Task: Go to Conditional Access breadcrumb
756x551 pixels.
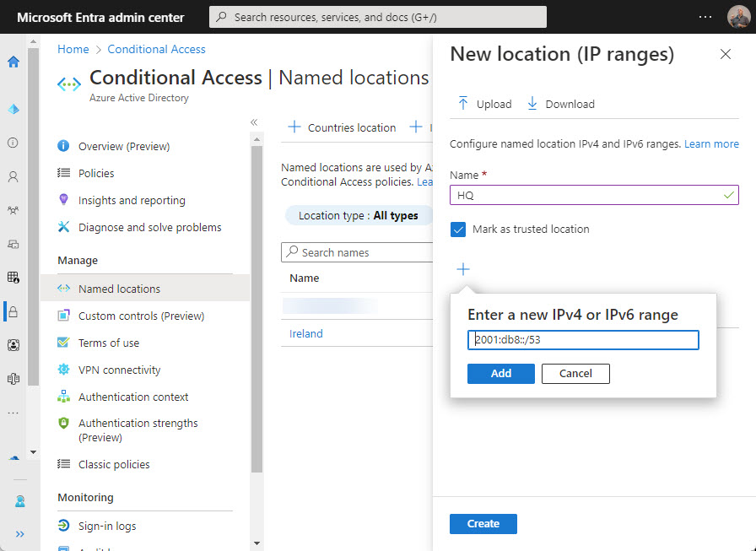Action: (x=156, y=49)
